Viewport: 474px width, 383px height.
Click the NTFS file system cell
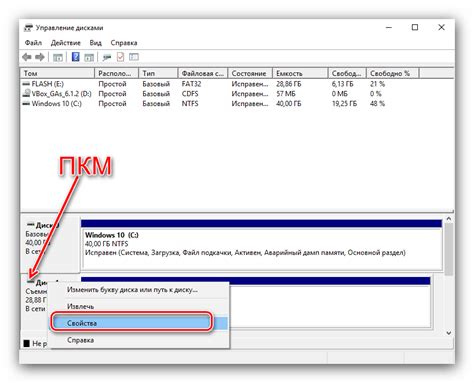[190, 104]
